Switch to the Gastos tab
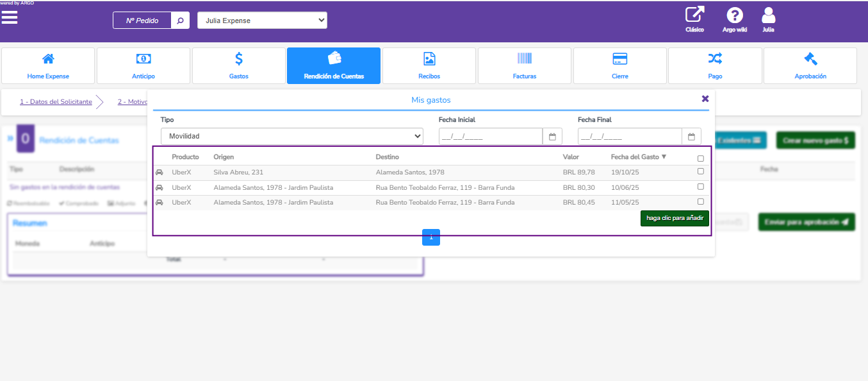 tap(238, 65)
